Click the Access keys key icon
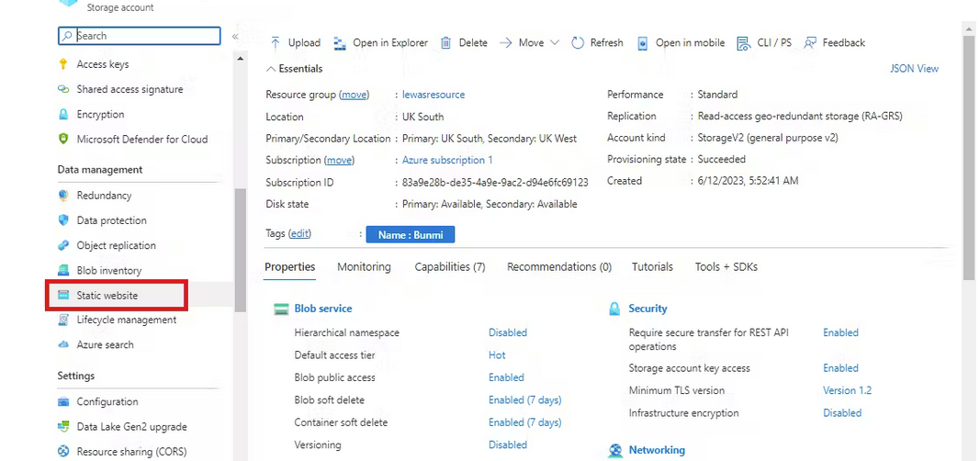 coord(63,64)
